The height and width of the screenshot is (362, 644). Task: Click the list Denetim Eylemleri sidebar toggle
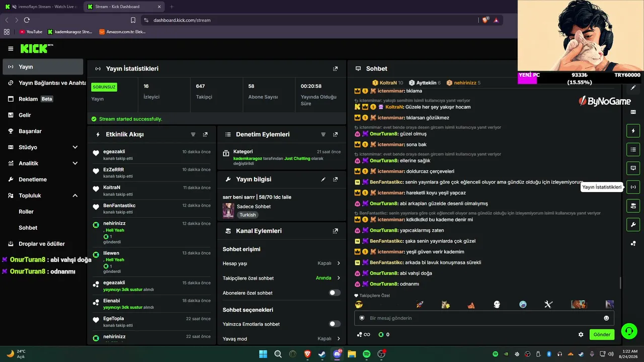click(633, 150)
